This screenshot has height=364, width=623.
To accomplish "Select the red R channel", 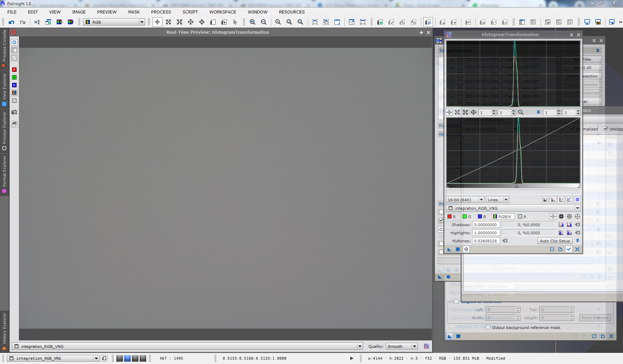I will [x=452, y=216].
